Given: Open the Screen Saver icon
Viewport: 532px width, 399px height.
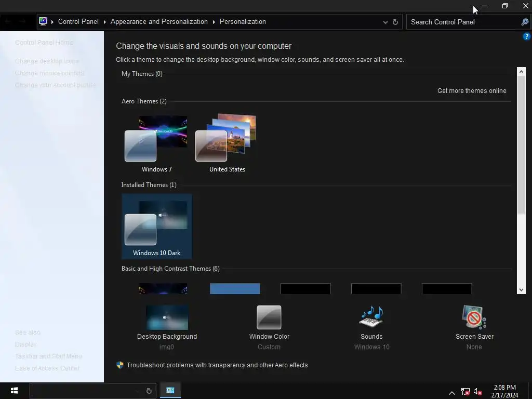Looking at the screenshot, I should coord(474,317).
